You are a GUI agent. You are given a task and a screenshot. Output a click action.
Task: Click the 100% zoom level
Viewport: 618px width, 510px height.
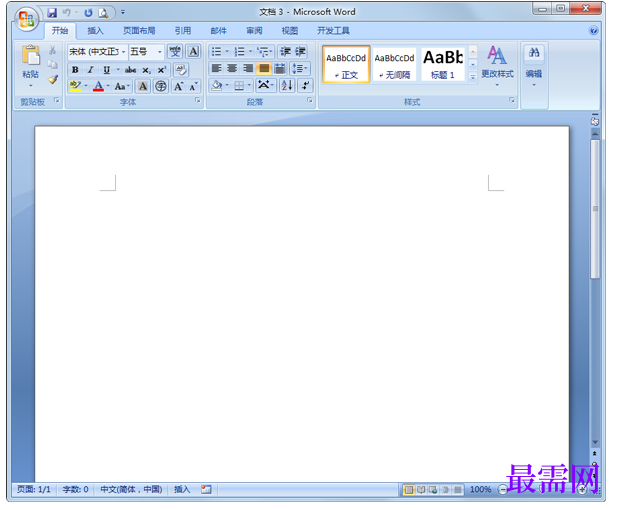tap(480, 489)
